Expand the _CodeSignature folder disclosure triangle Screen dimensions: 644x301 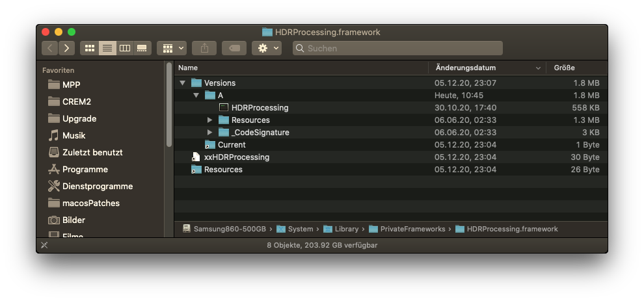[x=209, y=133]
